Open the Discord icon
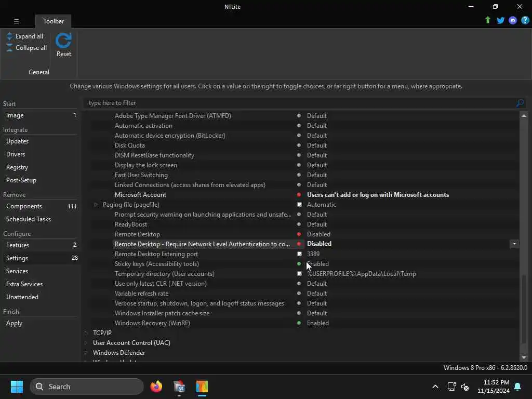The height and width of the screenshot is (399, 532). click(x=513, y=20)
